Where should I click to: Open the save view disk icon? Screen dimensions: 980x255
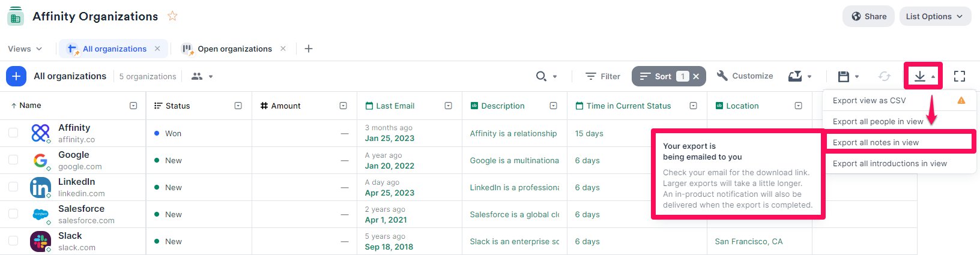(844, 76)
